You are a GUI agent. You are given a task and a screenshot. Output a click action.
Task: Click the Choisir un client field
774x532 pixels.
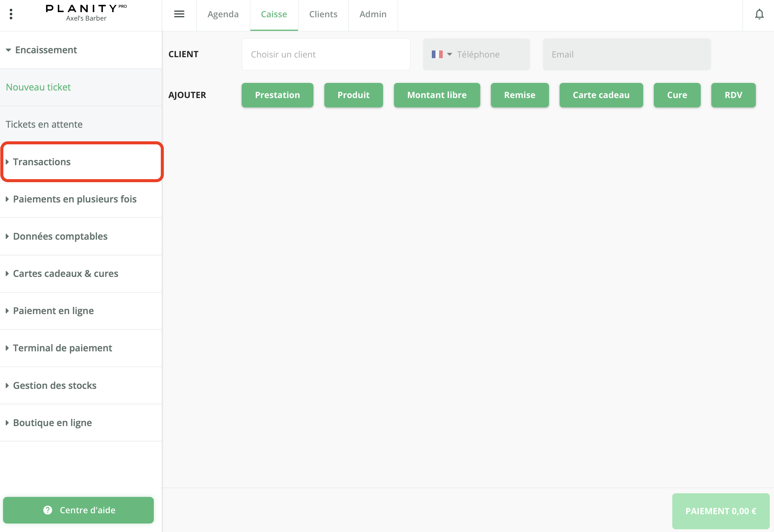tap(326, 54)
